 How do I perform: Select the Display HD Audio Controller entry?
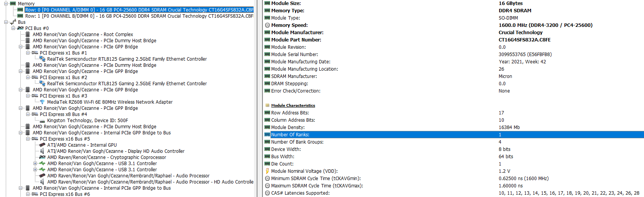(116, 151)
